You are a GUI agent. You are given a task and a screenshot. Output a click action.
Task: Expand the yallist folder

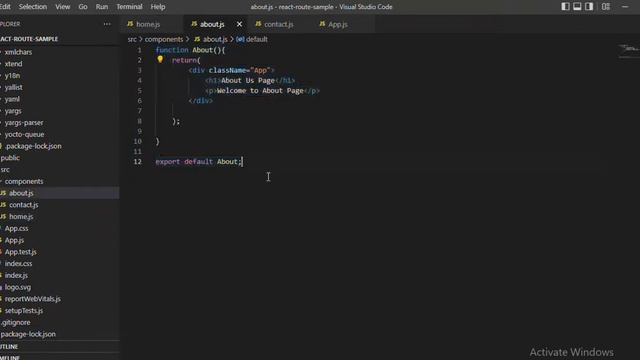coord(13,87)
